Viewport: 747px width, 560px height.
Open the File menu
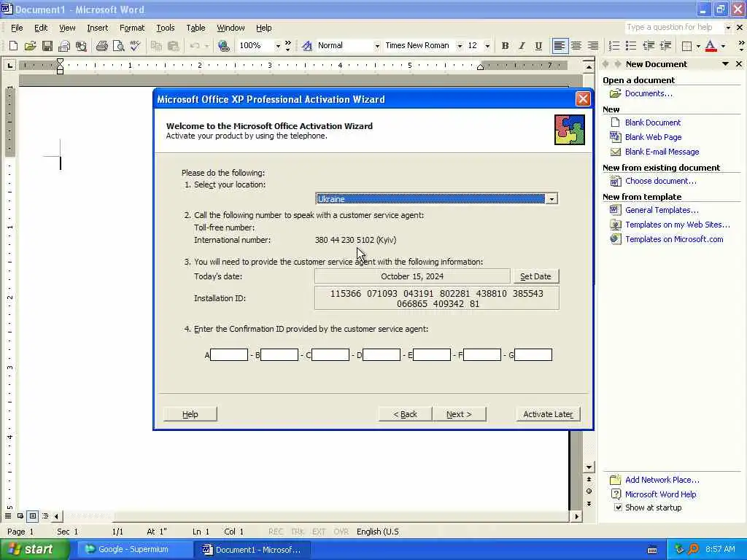(17, 28)
